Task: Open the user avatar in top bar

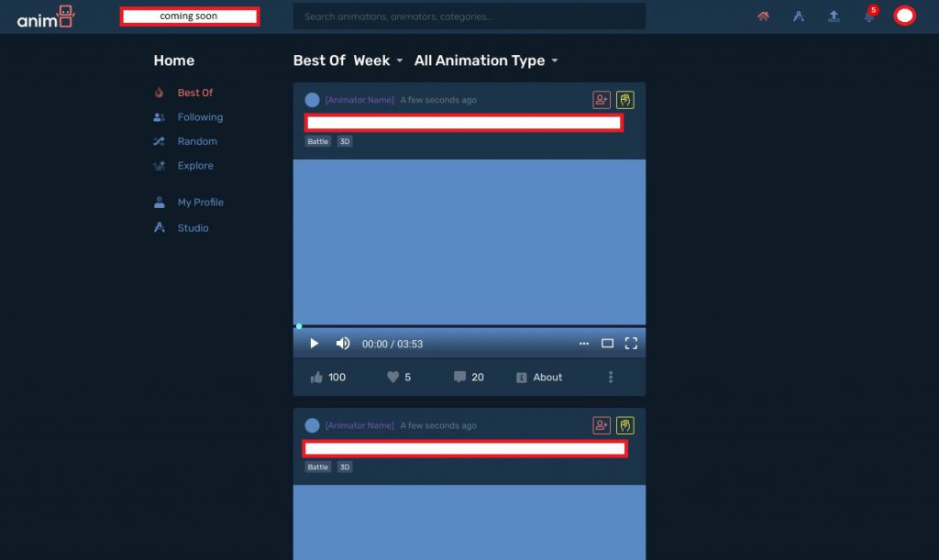Action: (x=904, y=16)
